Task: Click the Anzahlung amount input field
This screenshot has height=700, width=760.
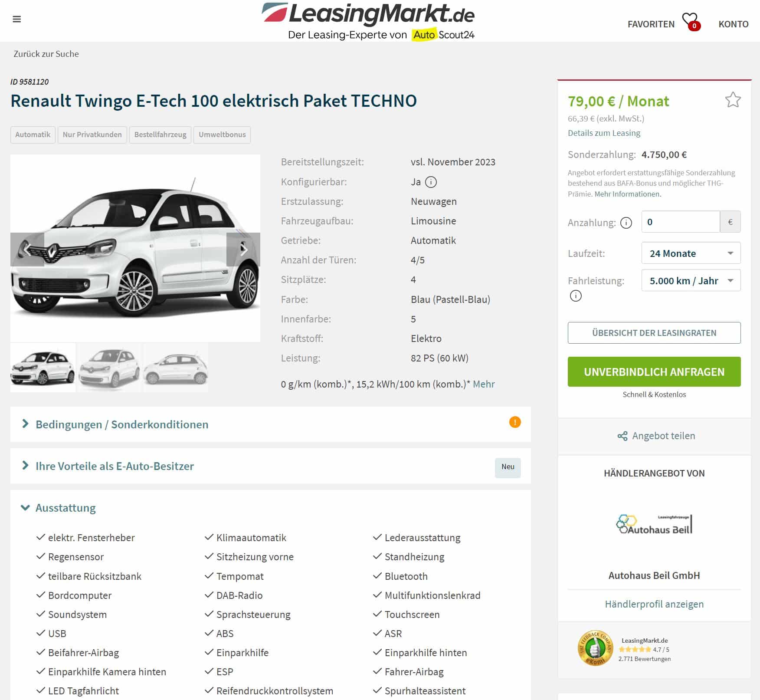Action: (680, 222)
